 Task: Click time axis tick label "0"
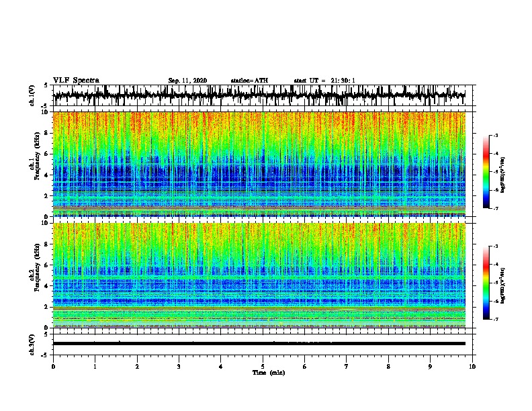coord(53,367)
